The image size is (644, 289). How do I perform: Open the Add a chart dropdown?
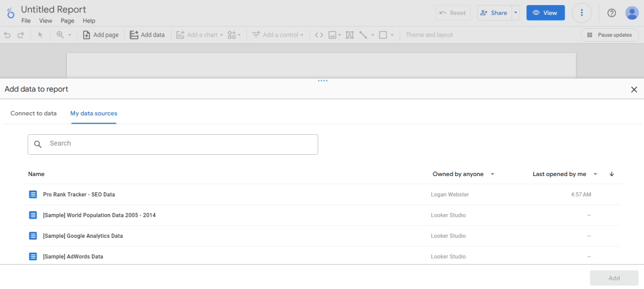(x=199, y=35)
